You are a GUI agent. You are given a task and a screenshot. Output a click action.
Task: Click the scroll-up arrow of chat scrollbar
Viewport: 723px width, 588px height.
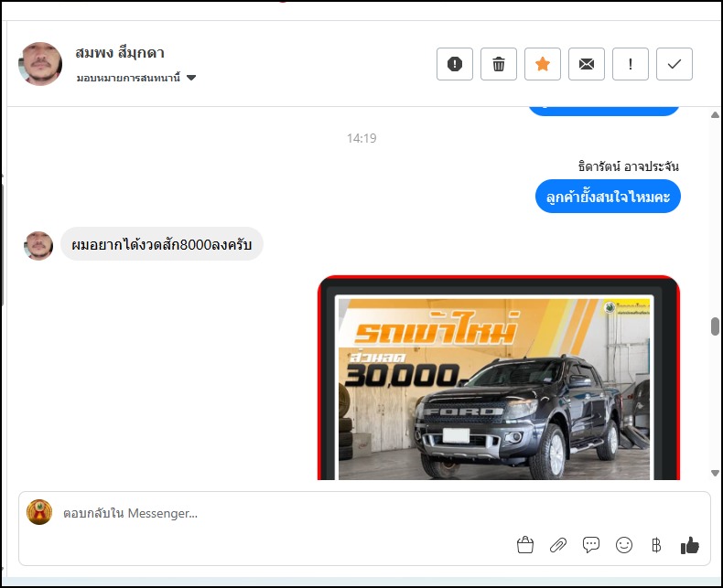click(x=715, y=113)
